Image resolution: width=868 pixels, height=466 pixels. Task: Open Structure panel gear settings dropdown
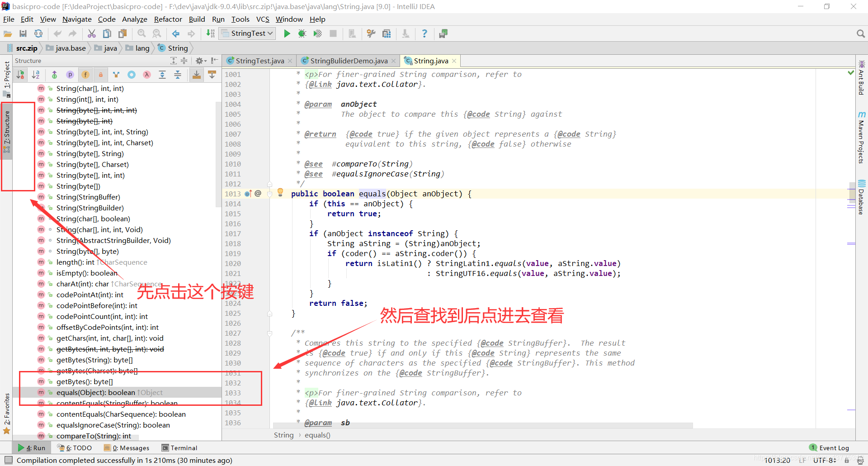click(x=201, y=61)
